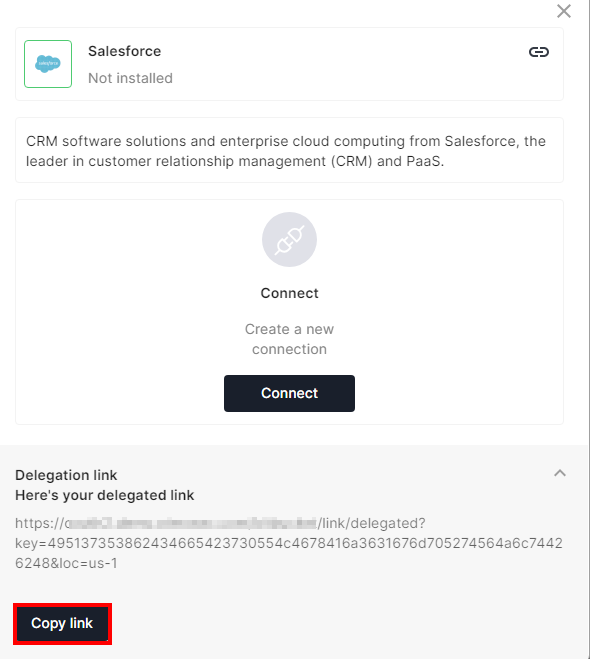This screenshot has width=590, height=659.
Task: Copy the delegated link
Action: (62, 623)
